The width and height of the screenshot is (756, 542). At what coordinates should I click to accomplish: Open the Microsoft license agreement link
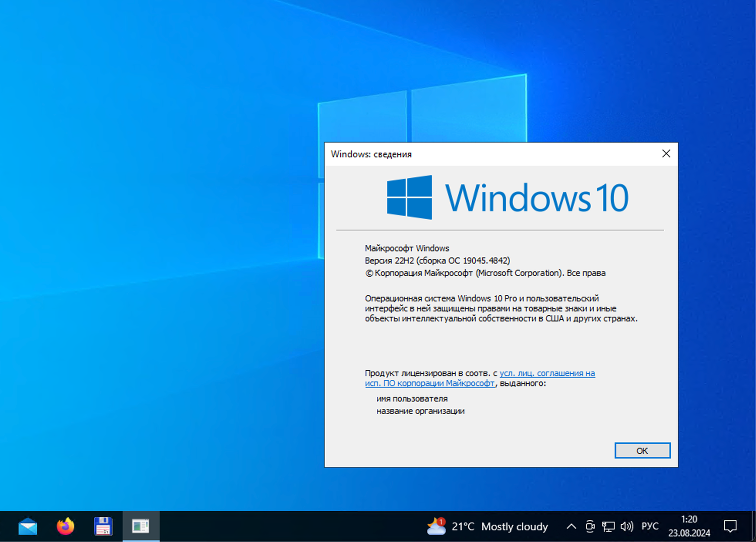click(x=547, y=373)
